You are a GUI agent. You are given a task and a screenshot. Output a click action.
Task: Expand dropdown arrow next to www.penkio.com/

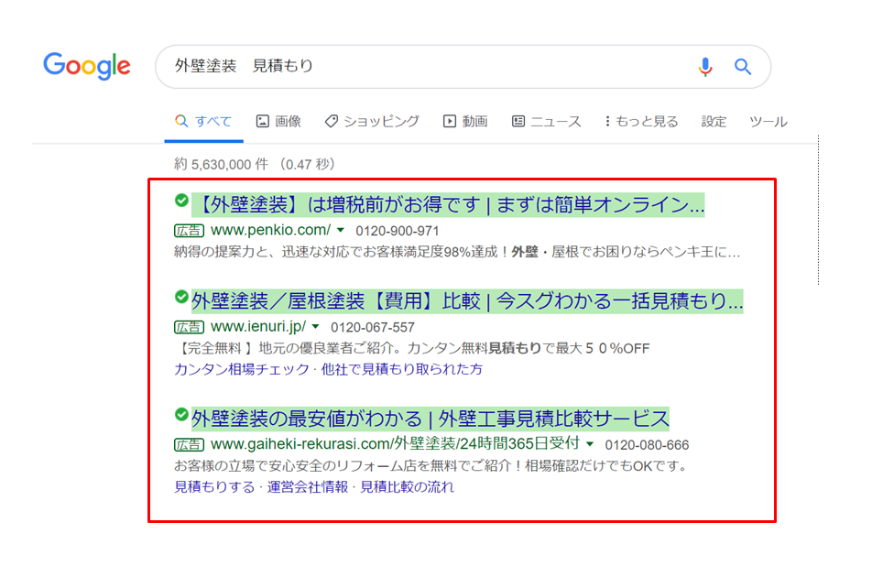(x=341, y=230)
